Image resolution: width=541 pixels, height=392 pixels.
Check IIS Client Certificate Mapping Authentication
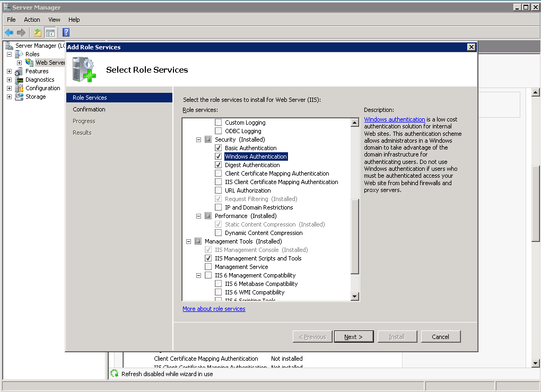click(218, 182)
